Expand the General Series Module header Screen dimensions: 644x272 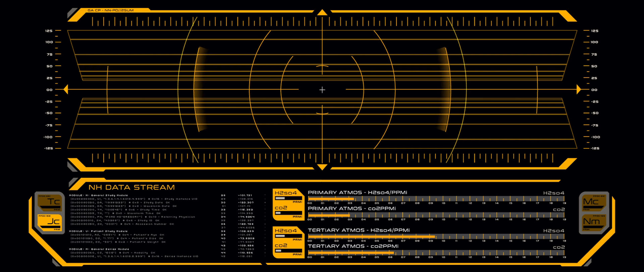99,249
